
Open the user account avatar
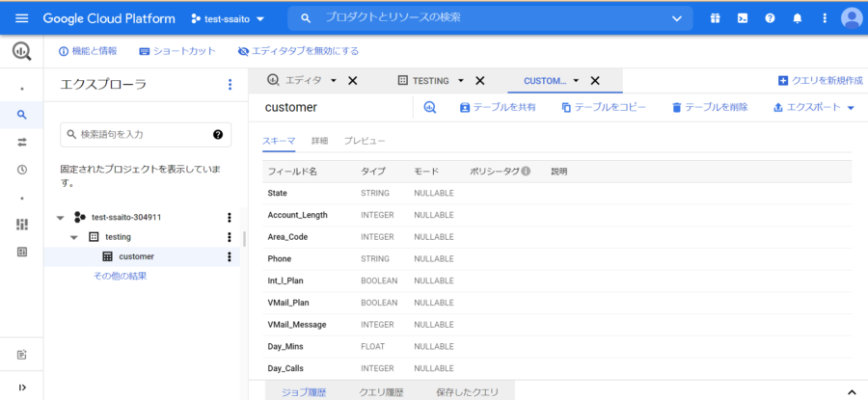[x=852, y=18]
